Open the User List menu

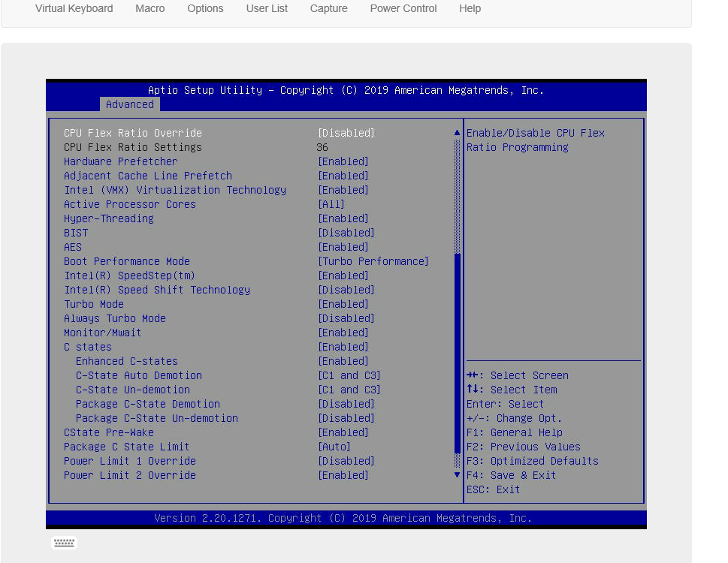[267, 8]
